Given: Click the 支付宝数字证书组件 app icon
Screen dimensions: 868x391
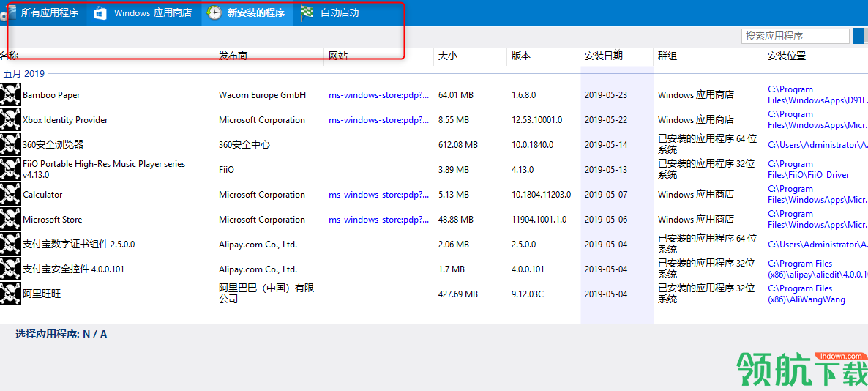Looking at the screenshot, I should [x=10, y=245].
